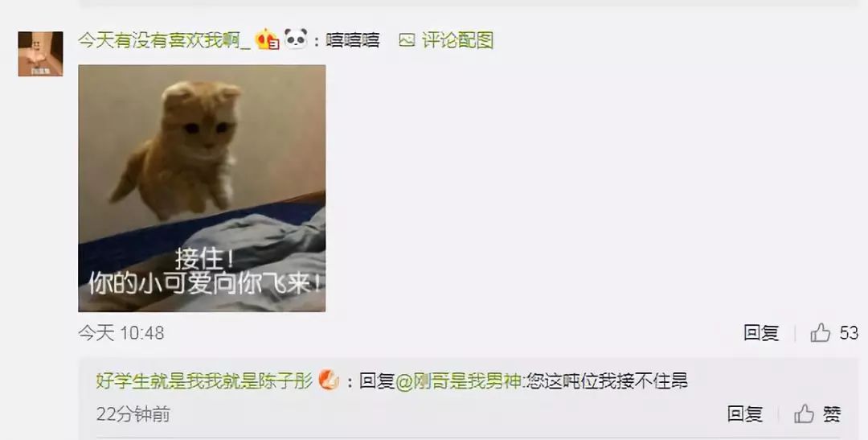
Task: Click the picture icon beside 评论配图
Action: [407, 40]
